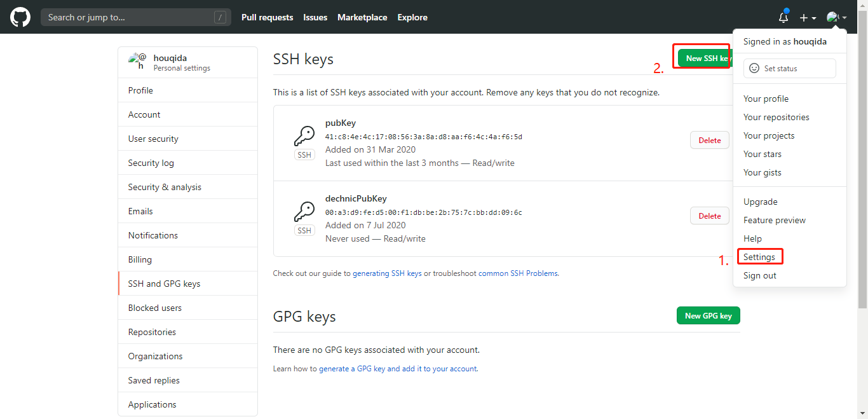Switch to the Emails settings section

tap(141, 210)
